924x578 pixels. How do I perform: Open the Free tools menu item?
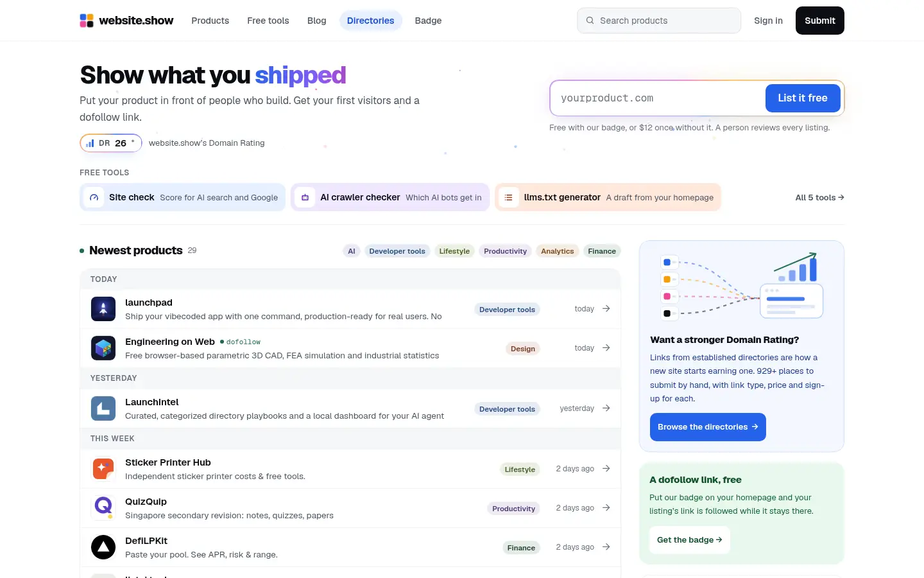[268, 21]
